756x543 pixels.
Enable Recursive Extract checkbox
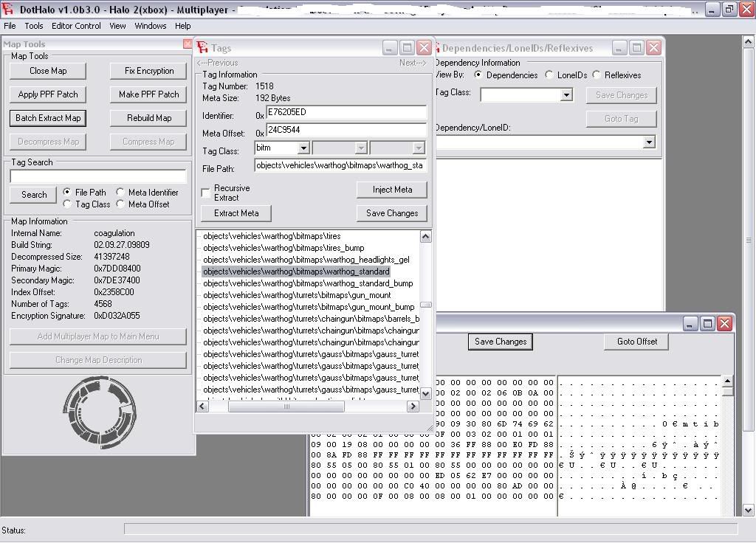click(x=206, y=193)
